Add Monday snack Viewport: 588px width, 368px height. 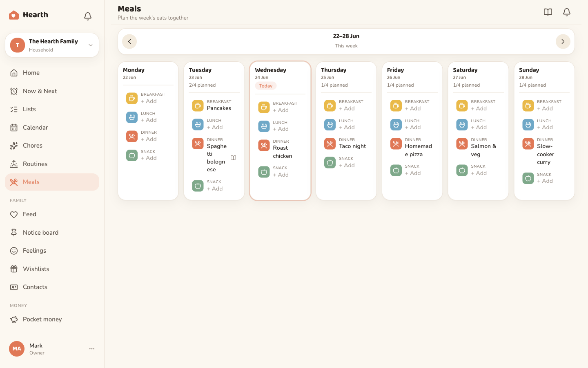[149, 158]
